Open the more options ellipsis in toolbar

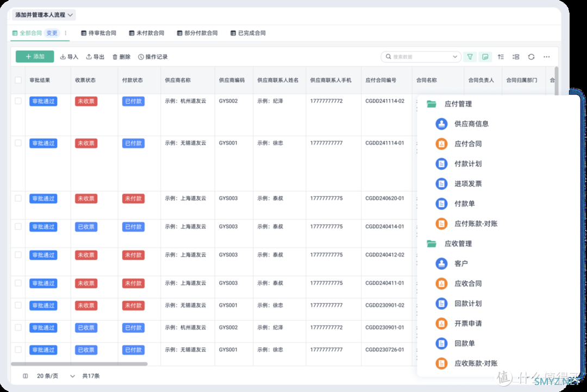[547, 57]
